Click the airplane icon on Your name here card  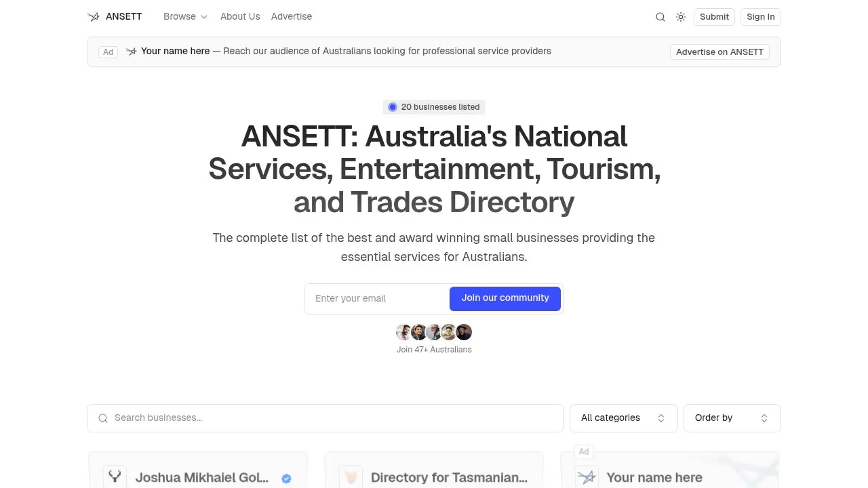(x=586, y=476)
